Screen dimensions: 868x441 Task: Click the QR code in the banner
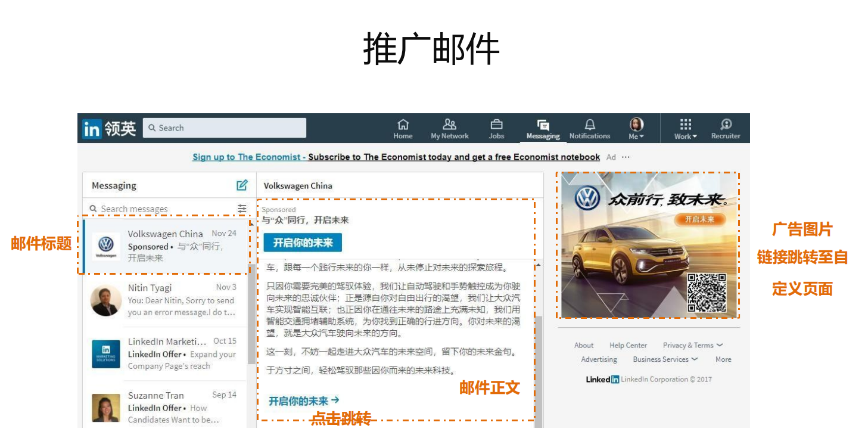coord(707,293)
